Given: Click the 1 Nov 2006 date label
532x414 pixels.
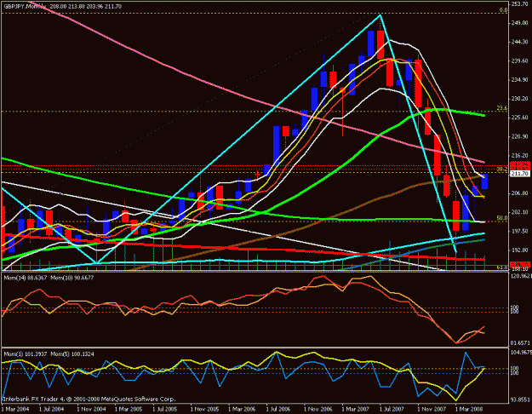Looking at the screenshot, I should click(317, 409).
